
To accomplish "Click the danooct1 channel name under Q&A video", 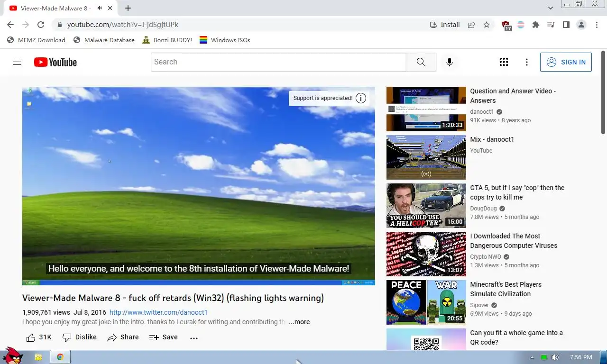I will click(x=482, y=112).
